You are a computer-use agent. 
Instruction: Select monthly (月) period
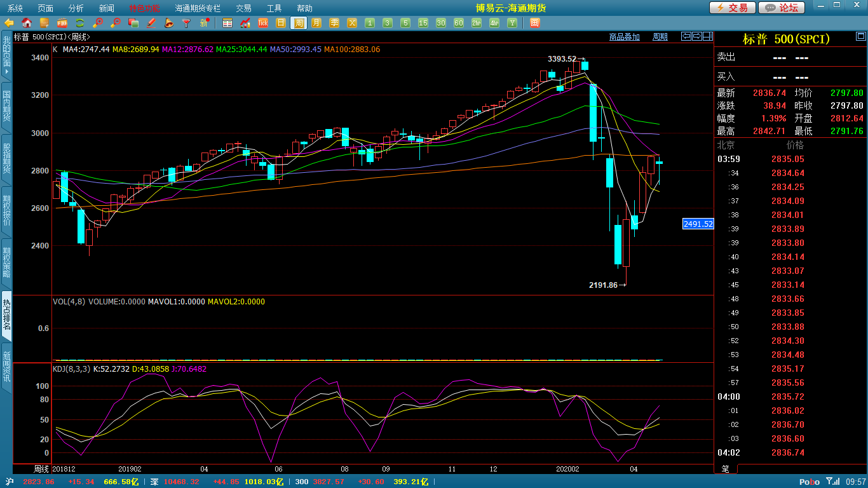(316, 23)
